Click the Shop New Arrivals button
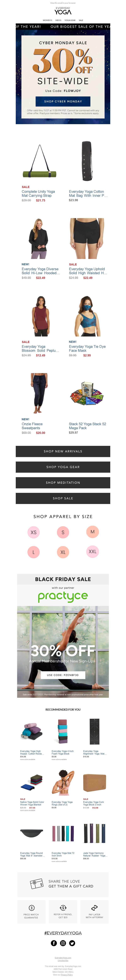The width and height of the screenshot is (126, 980). click(63, 451)
